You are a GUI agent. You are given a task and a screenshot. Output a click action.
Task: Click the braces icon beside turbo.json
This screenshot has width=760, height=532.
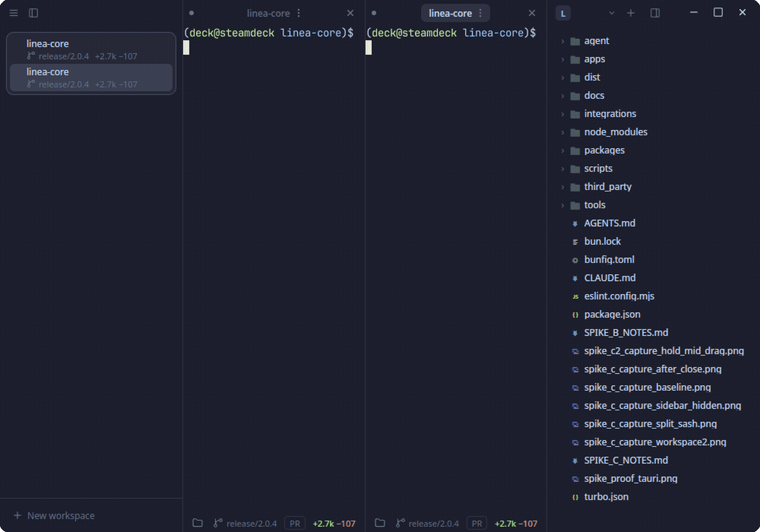[x=575, y=497]
